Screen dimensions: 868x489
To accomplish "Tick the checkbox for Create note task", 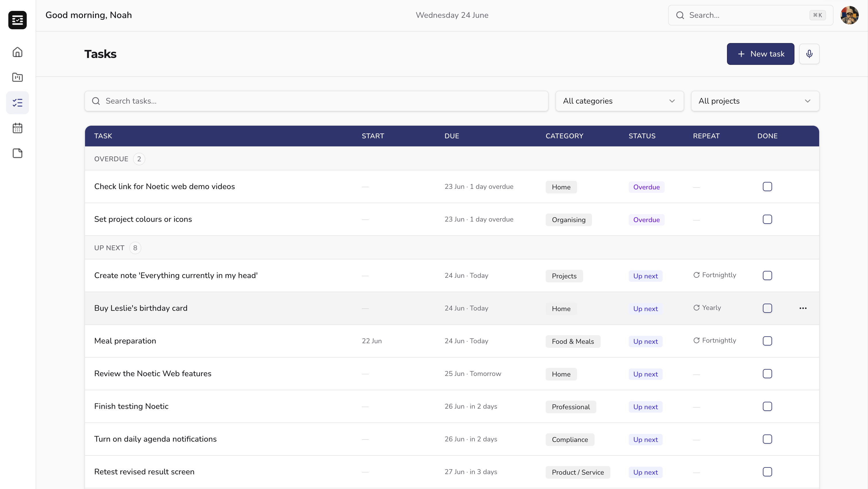I will 767,275.
